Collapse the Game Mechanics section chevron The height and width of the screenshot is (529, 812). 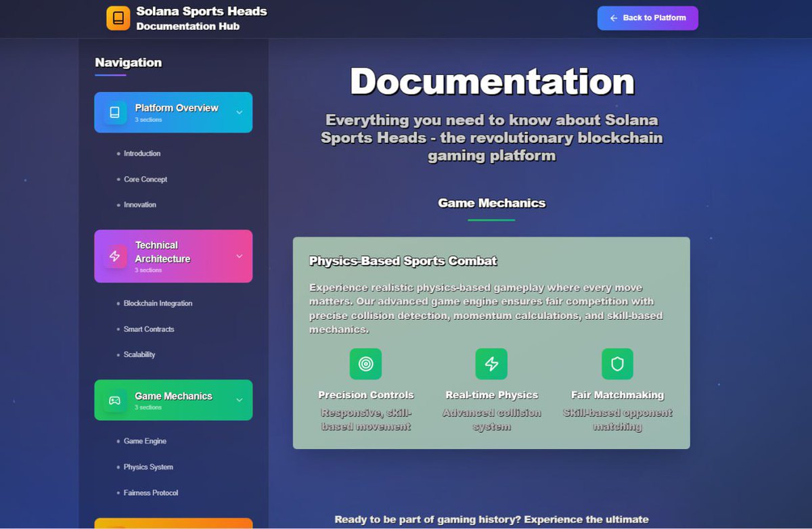tap(239, 400)
